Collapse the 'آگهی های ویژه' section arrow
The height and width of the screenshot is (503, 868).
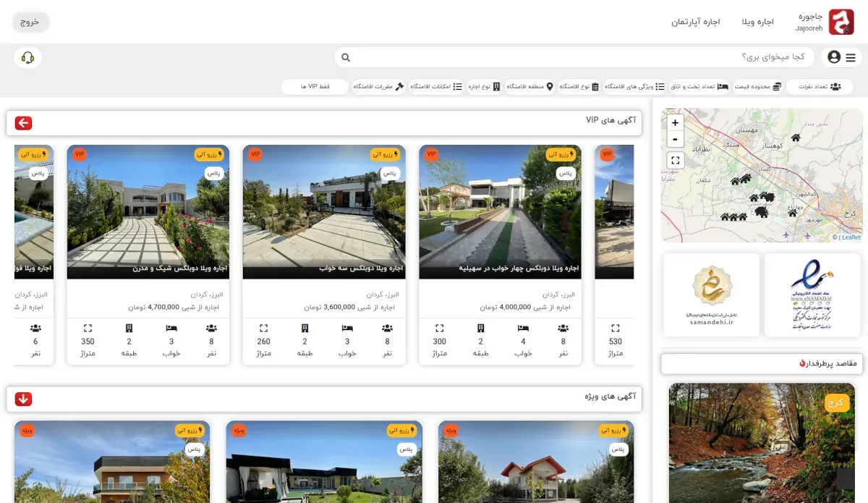click(x=23, y=399)
